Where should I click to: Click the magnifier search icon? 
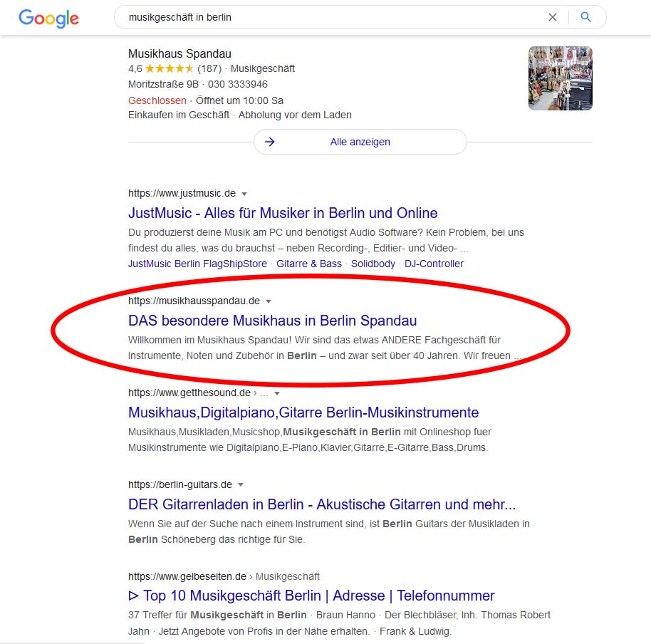pos(585,17)
